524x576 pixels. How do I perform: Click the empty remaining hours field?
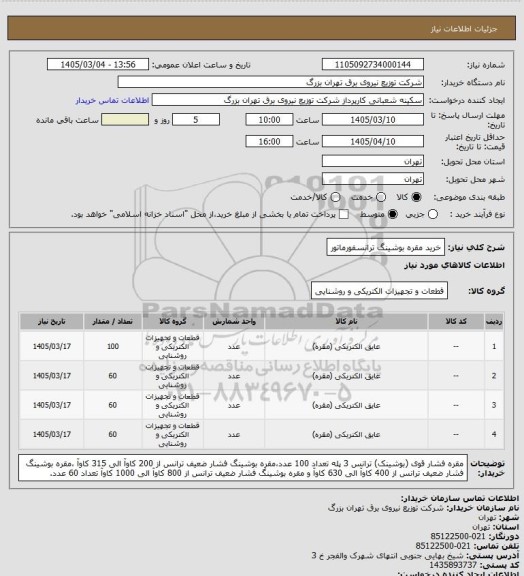click(x=125, y=120)
